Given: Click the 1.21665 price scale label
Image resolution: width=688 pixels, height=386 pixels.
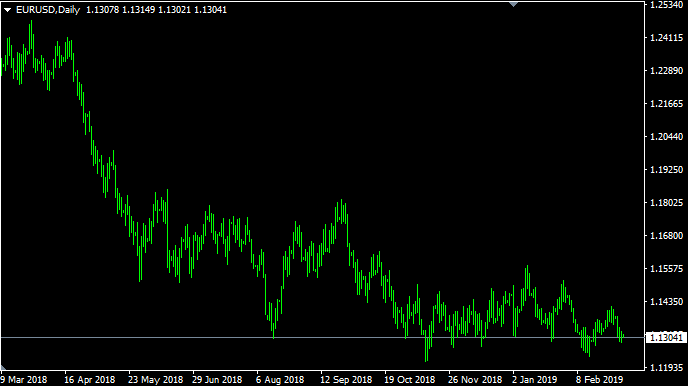Looking at the screenshot, I should tap(666, 104).
